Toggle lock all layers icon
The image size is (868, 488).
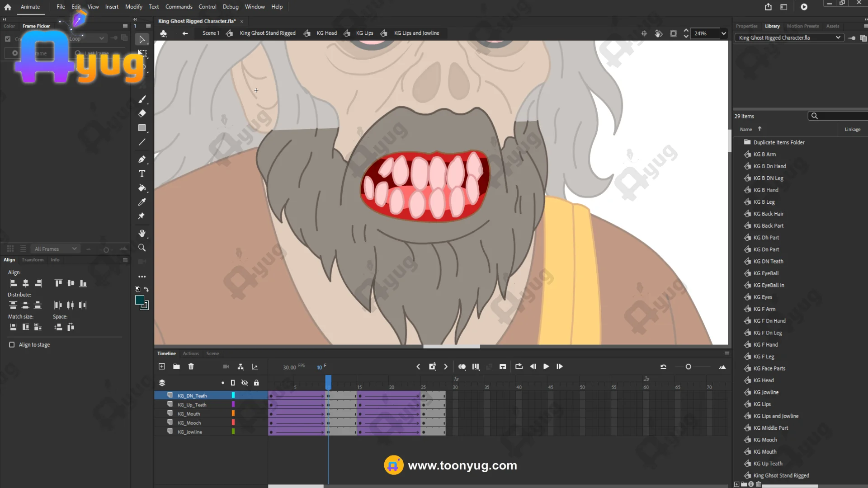[x=256, y=383]
